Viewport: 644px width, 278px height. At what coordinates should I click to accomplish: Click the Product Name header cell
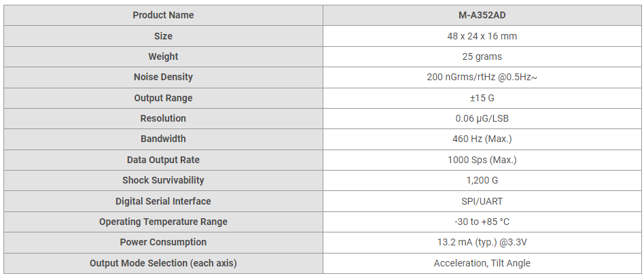163,15
